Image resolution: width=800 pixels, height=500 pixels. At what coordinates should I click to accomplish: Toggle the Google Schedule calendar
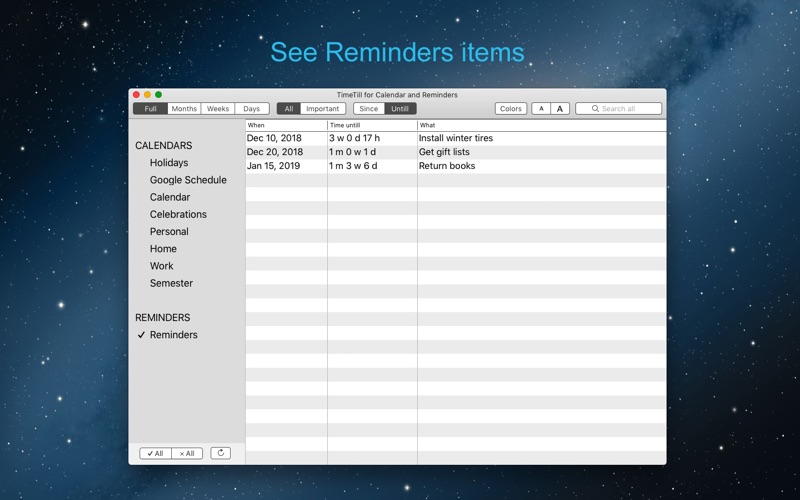pos(188,180)
